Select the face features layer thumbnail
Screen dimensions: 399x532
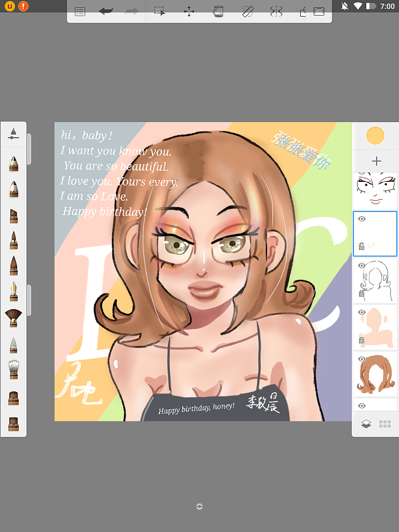[x=375, y=191]
